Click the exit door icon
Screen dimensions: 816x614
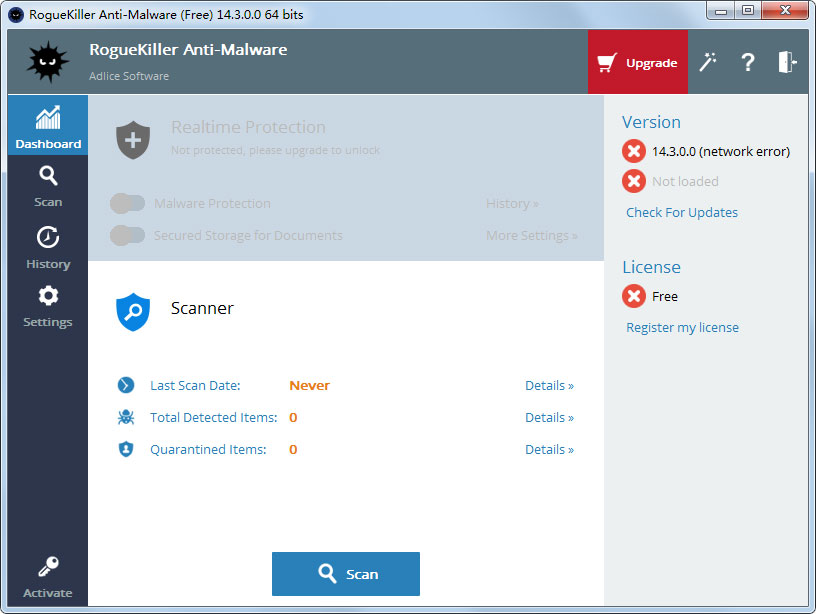tap(787, 62)
